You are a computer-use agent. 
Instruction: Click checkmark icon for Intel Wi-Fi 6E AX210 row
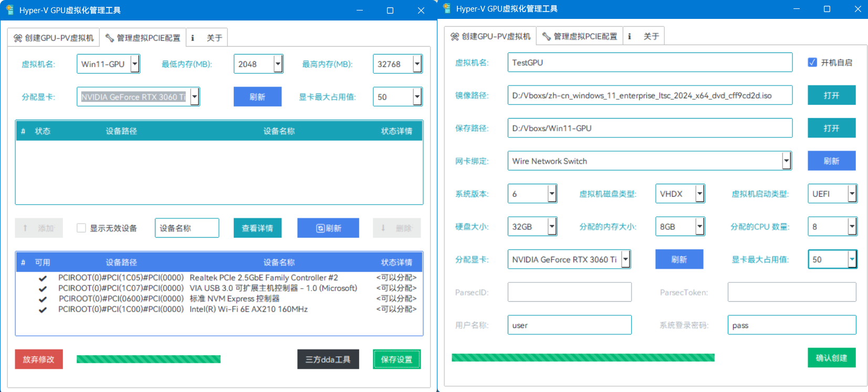click(43, 310)
